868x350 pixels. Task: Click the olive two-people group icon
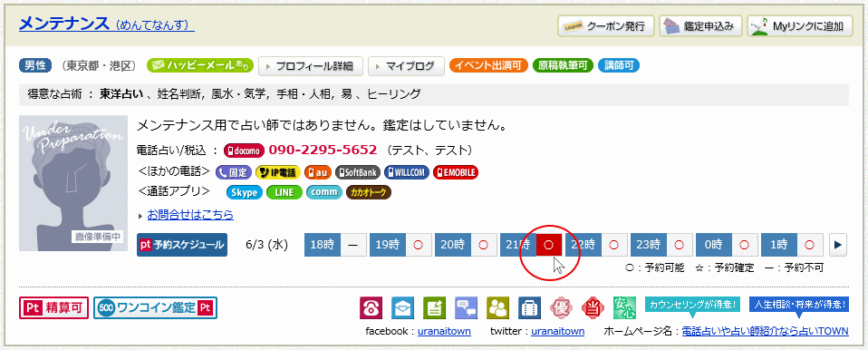pyautogui.click(x=497, y=308)
